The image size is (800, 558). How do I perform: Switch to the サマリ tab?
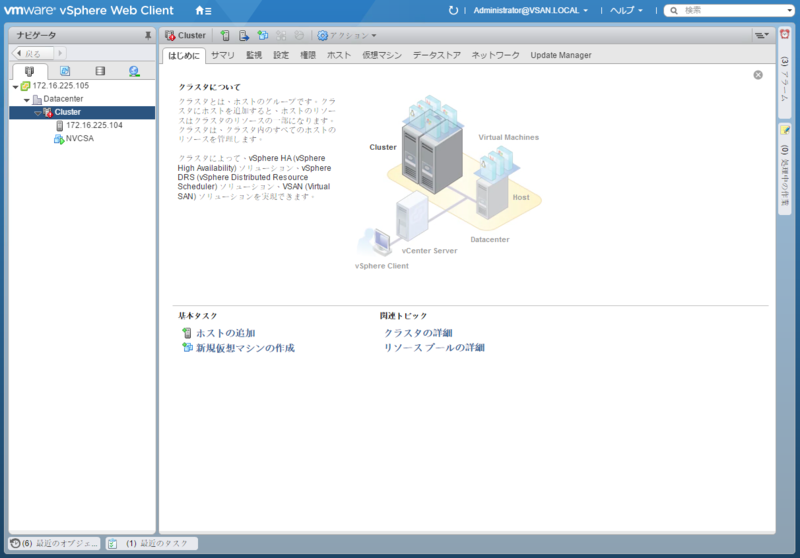pos(223,55)
